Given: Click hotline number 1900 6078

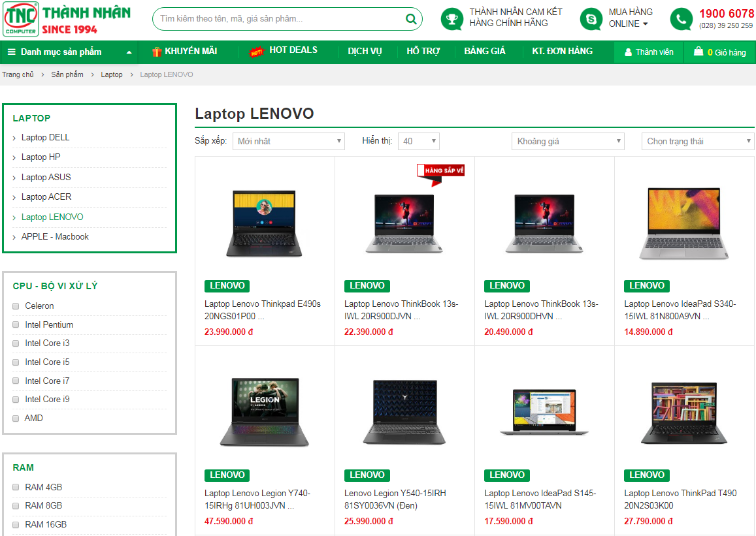Looking at the screenshot, I should 727,14.
